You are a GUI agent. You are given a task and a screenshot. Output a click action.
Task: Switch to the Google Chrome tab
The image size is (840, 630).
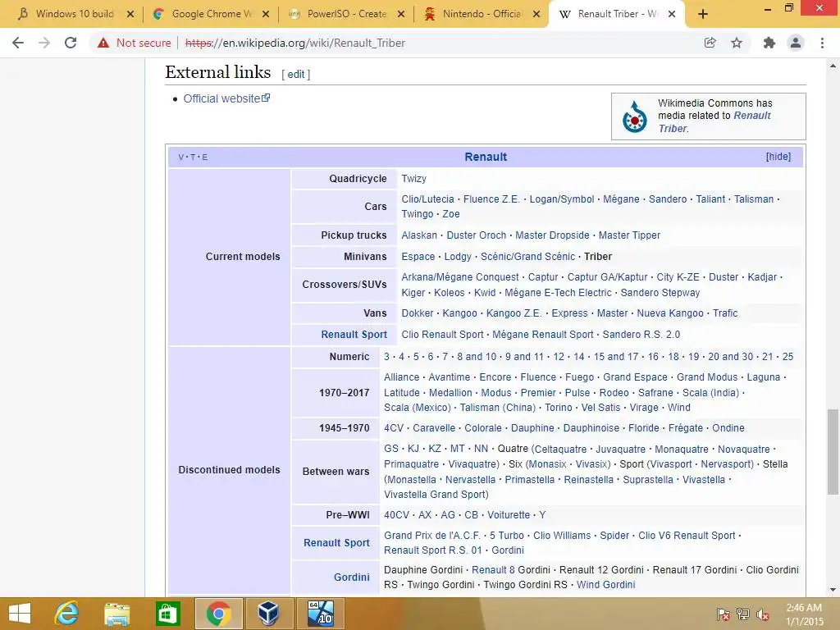click(x=212, y=14)
